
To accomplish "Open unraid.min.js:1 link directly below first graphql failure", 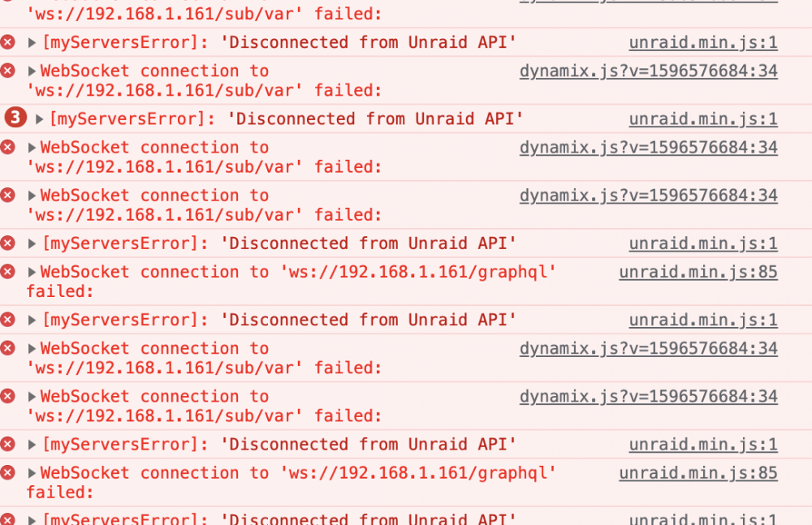I will tap(703, 320).
